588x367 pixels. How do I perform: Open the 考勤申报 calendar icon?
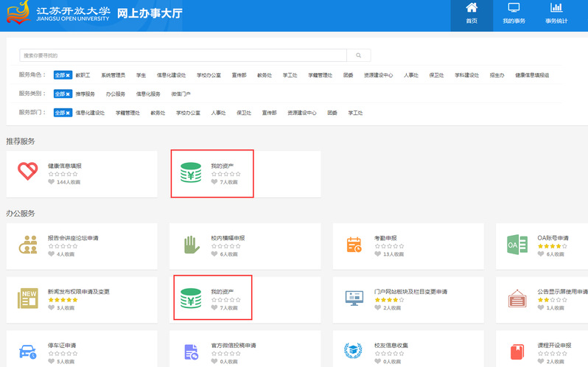click(354, 245)
